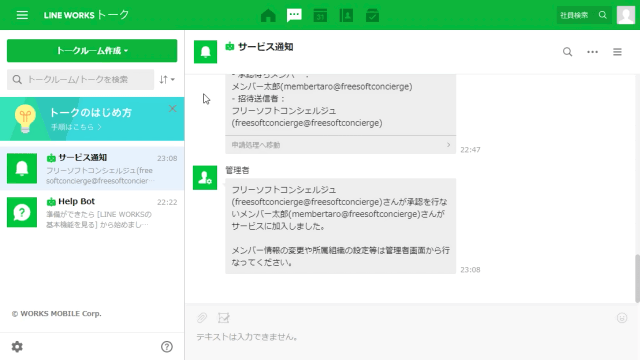
Task: Open the sort order dropdown
Action: click(x=167, y=80)
